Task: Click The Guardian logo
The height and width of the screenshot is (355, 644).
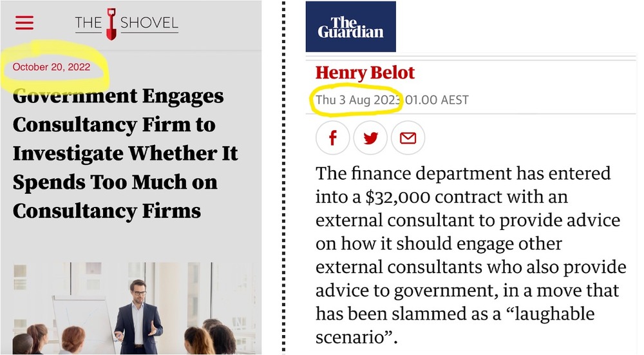Action: coord(350,26)
